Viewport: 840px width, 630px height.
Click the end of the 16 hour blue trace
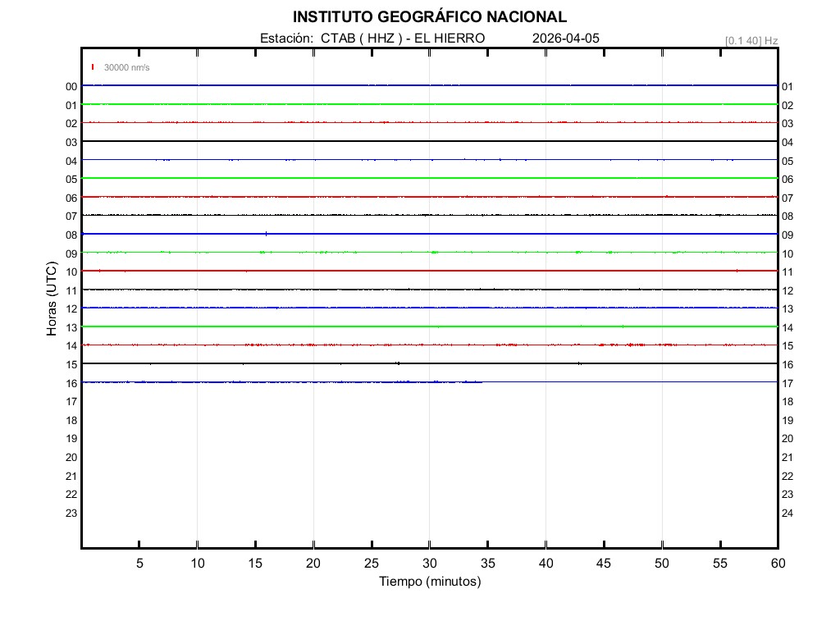pos(482,382)
